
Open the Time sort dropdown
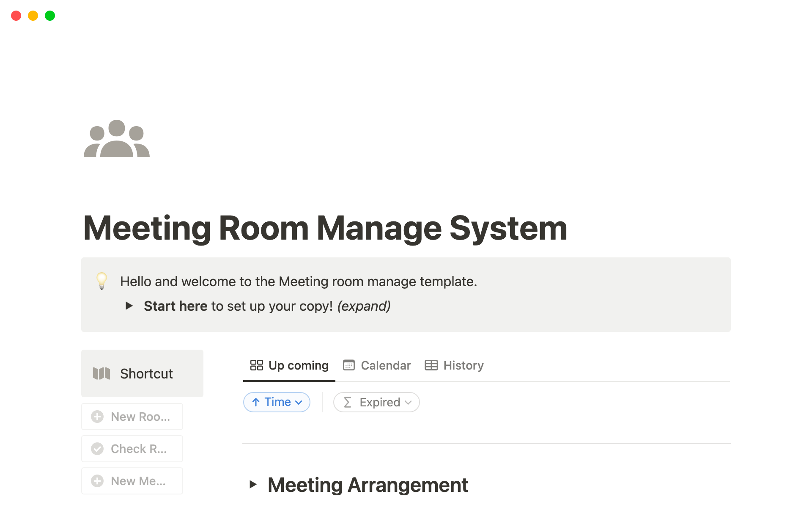(277, 402)
